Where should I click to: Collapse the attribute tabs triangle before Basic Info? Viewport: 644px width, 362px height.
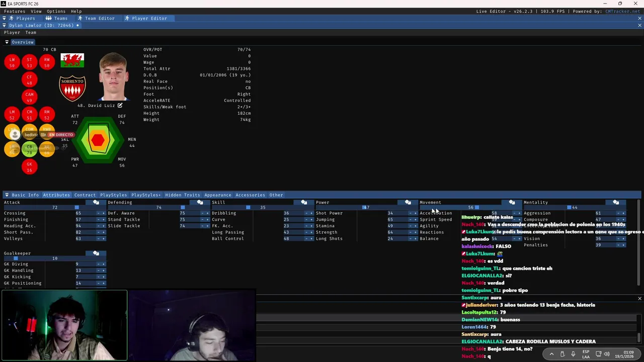pos(7,195)
